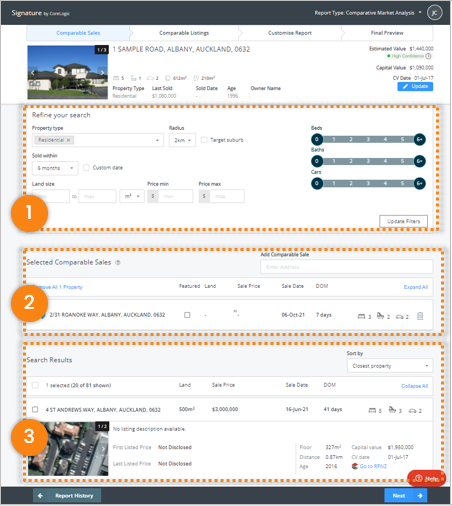The height and width of the screenshot is (506, 452).
Task: Click land area icon on subject property
Action: (x=168, y=78)
